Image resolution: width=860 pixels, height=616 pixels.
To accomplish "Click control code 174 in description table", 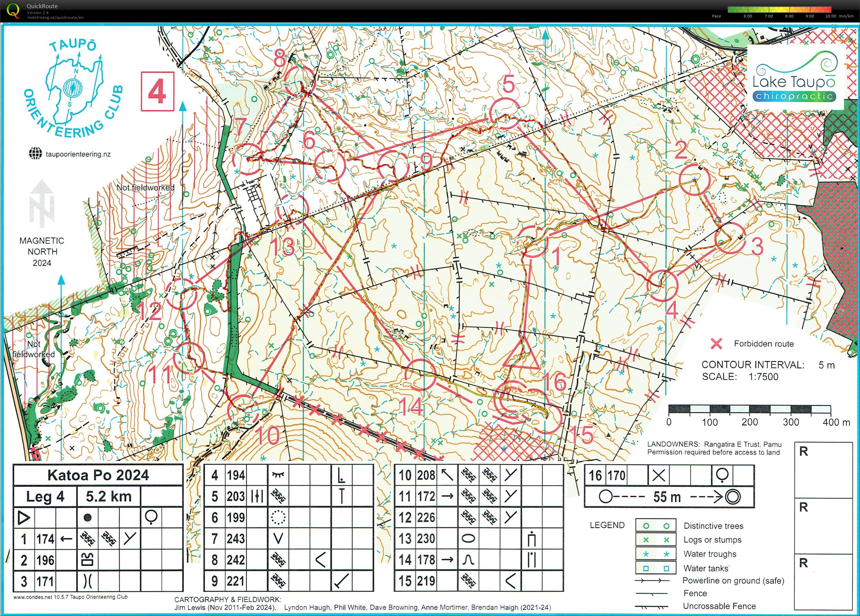I will pyautogui.click(x=46, y=539).
